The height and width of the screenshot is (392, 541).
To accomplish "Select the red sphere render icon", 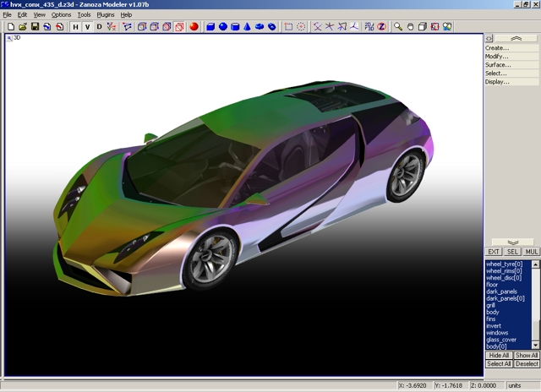I will [194, 26].
